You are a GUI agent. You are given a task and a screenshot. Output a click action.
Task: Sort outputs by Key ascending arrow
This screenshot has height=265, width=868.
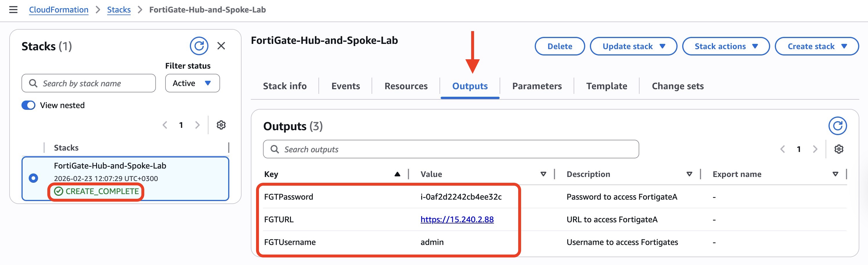[397, 174]
